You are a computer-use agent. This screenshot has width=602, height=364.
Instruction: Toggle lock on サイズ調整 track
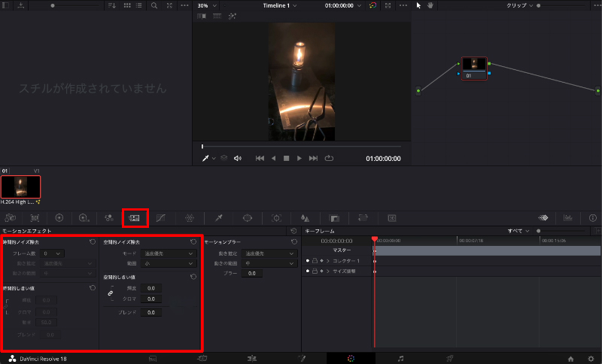tap(315, 271)
